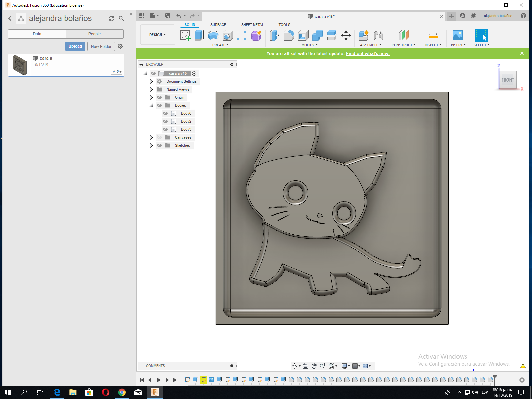This screenshot has height=399, width=532.
Task: Select the Move/Copy tool
Action: 346,35
